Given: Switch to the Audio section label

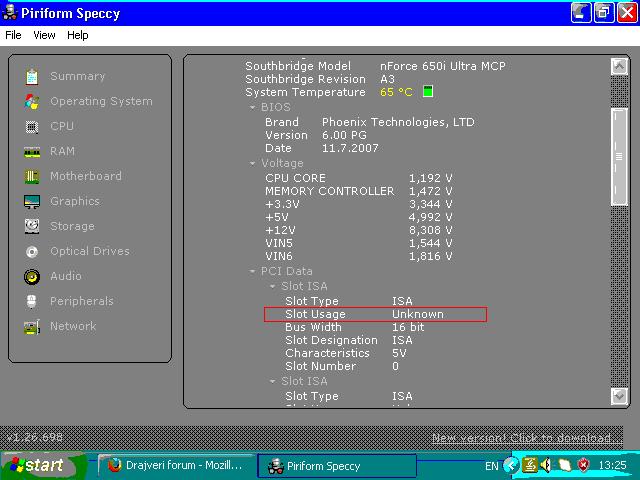Looking at the screenshot, I should coord(66,276).
